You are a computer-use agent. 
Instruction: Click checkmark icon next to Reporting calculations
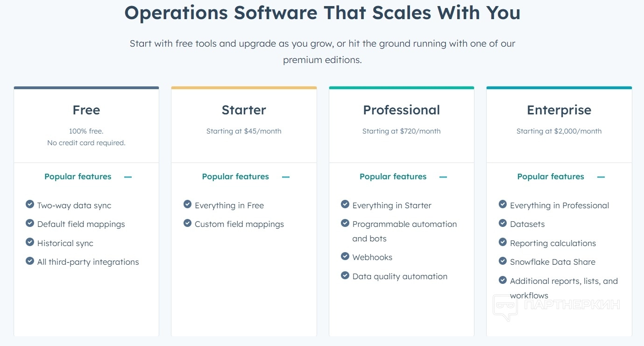coord(502,242)
